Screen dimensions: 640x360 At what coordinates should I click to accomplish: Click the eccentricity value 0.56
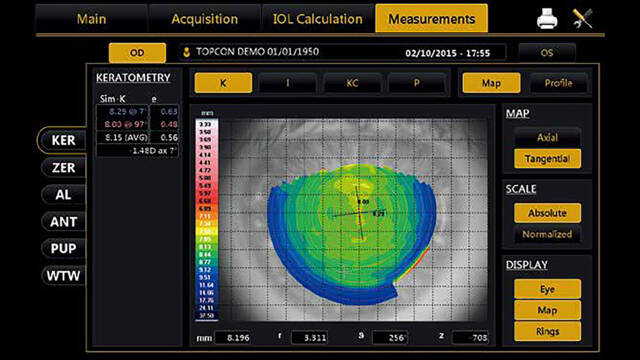[165, 138]
